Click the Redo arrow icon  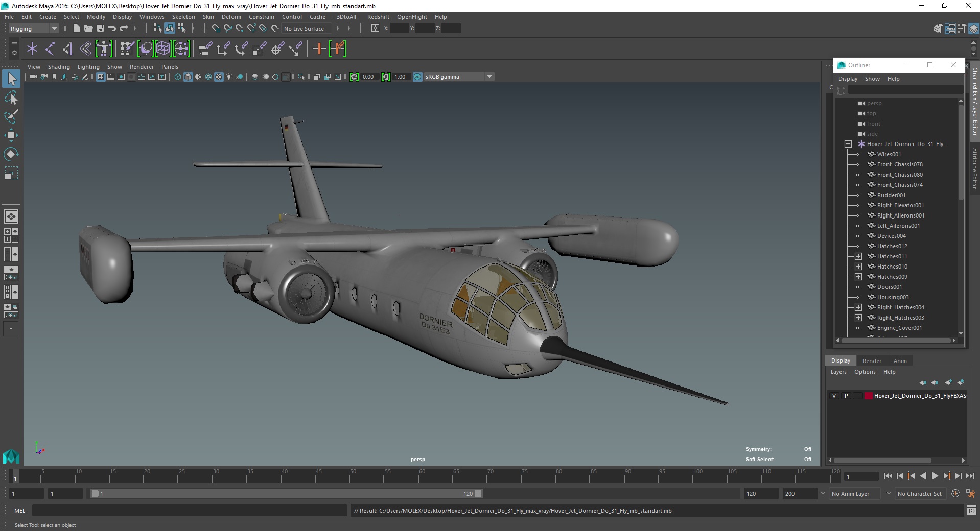(124, 29)
